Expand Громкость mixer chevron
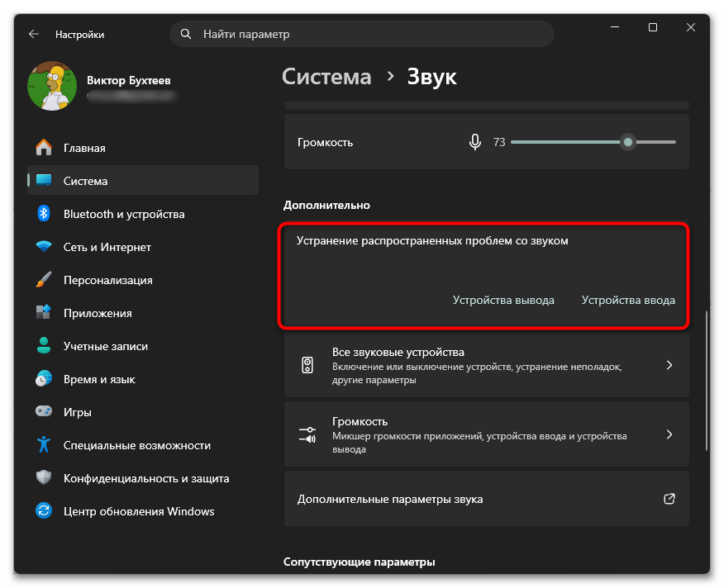The height and width of the screenshot is (588, 724). click(669, 434)
